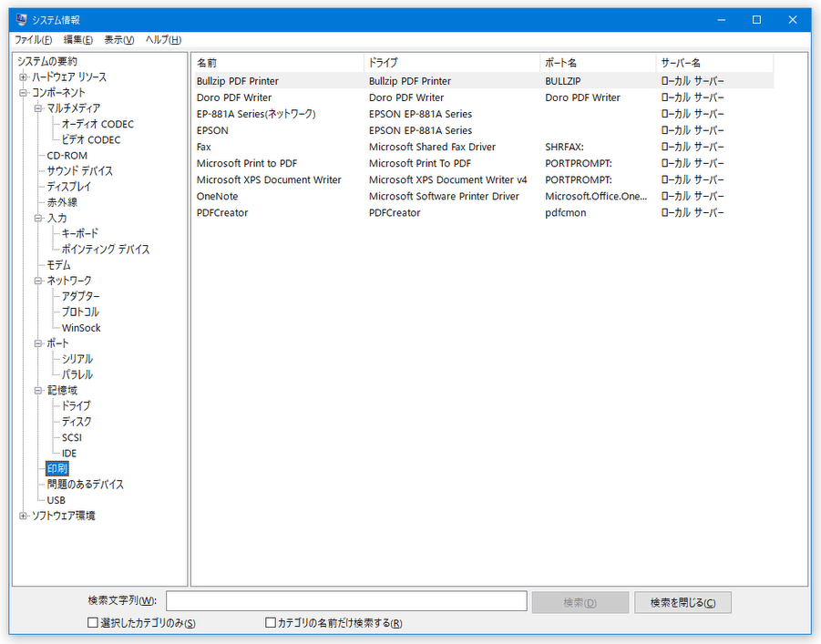Click the System Information app icon in title bar

(22, 19)
